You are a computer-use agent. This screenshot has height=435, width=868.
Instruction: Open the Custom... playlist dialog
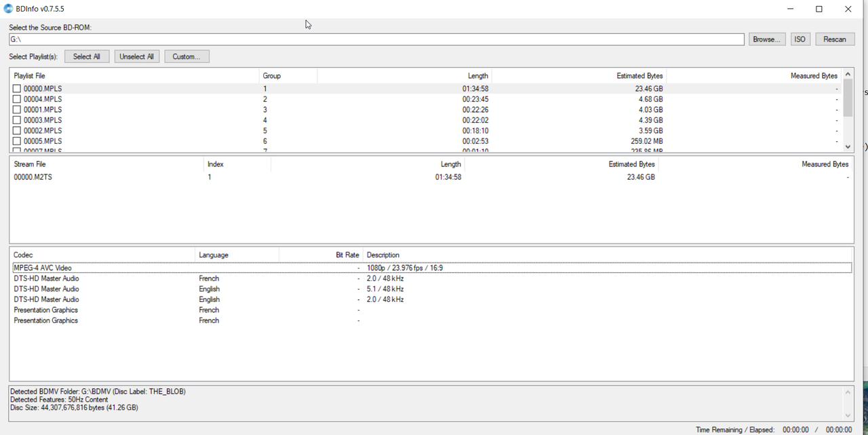(186, 56)
